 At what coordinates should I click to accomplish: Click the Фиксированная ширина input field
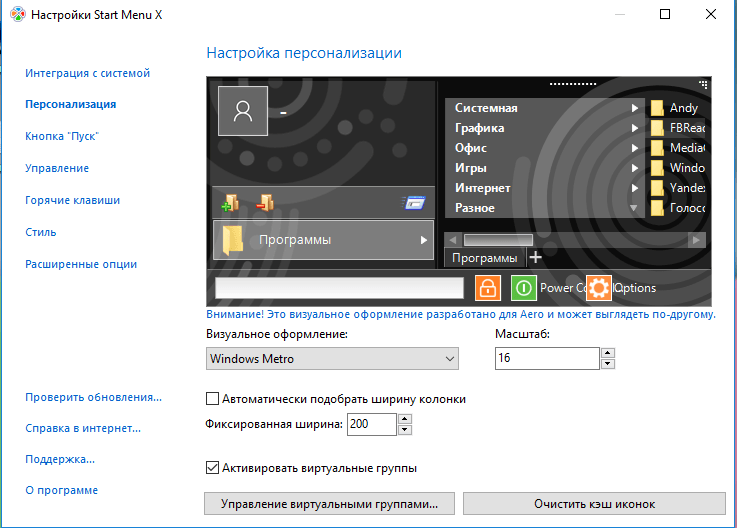(372, 424)
